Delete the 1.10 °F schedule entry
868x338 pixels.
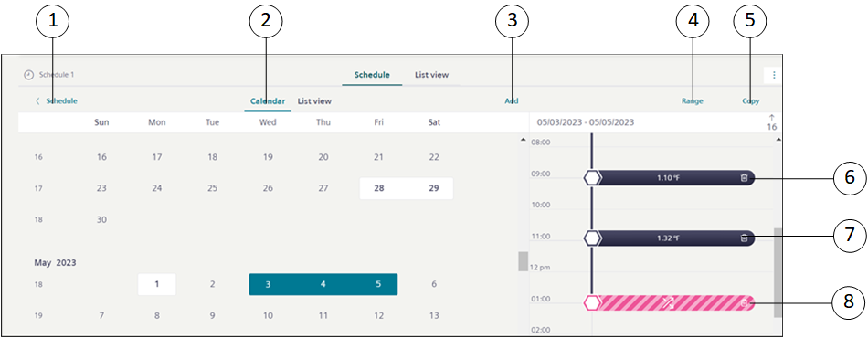744,177
